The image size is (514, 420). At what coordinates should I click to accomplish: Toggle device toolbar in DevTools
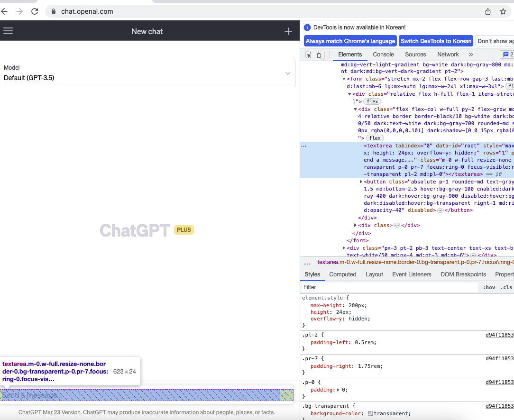coord(321,55)
